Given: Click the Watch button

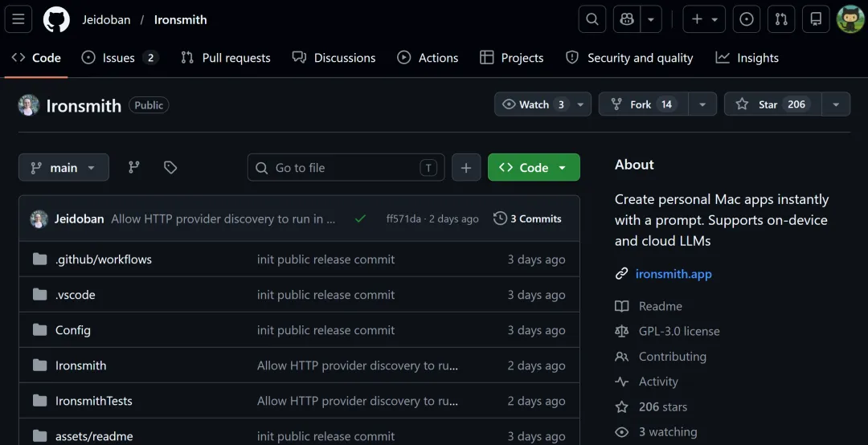Looking at the screenshot, I should 533,104.
